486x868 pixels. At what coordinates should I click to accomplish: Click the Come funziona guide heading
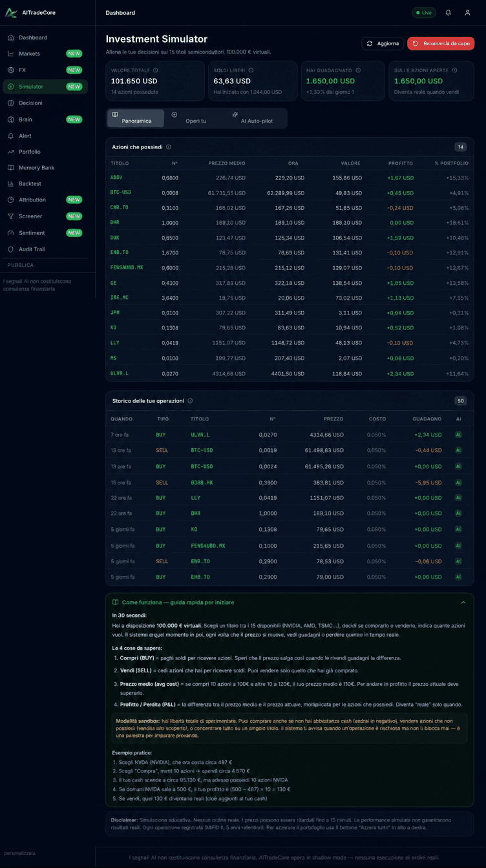coord(178,602)
